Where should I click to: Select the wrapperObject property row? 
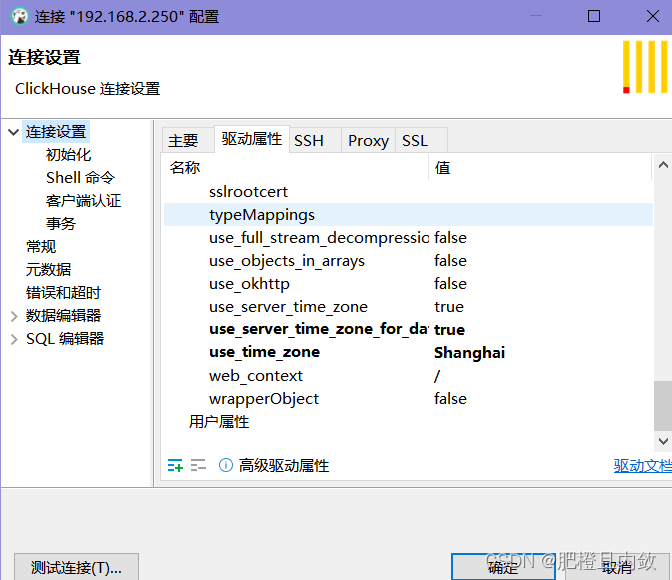pos(408,399)
